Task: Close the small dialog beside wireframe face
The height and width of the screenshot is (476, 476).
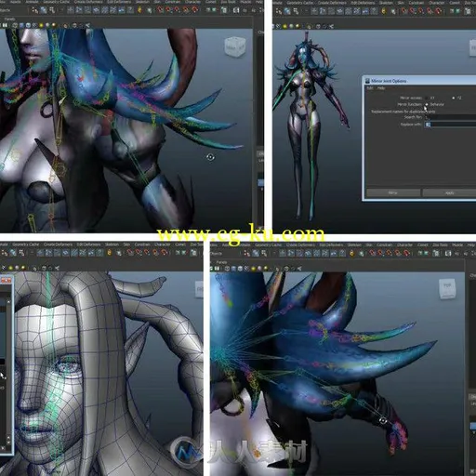Action: coord(7,281)
